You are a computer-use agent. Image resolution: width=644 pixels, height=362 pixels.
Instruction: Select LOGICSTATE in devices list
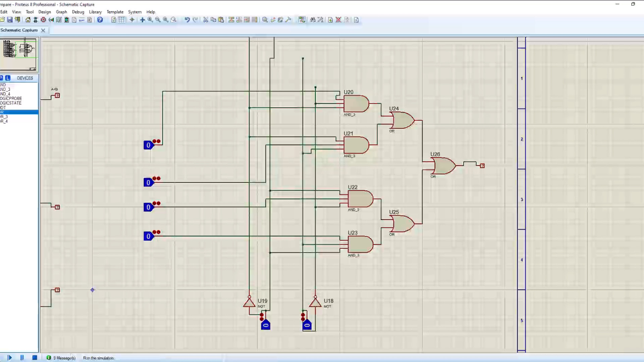11,103
